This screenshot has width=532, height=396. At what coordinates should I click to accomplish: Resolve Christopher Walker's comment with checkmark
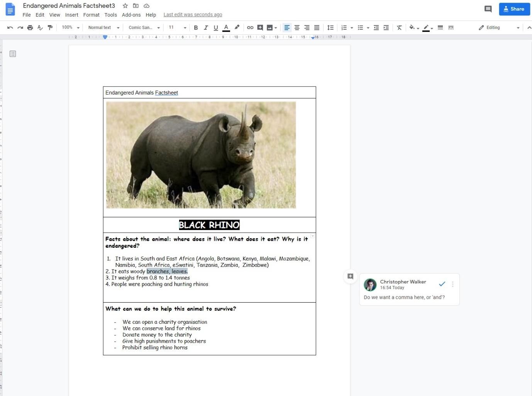(442, 284)
